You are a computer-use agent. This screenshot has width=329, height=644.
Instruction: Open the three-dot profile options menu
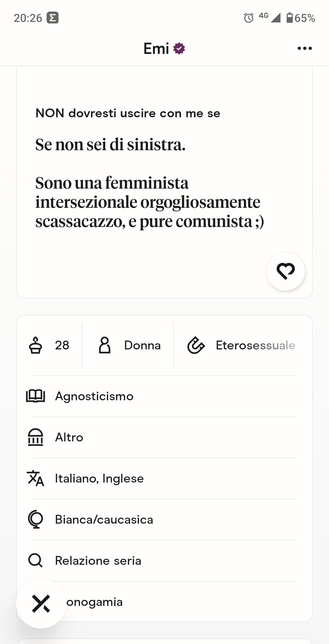point(305,48)
